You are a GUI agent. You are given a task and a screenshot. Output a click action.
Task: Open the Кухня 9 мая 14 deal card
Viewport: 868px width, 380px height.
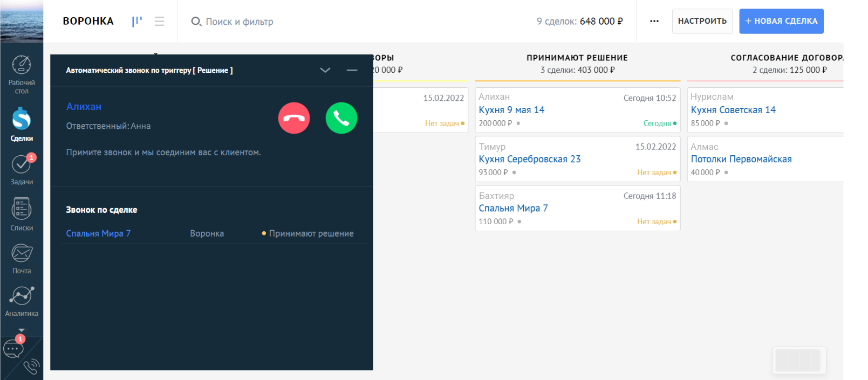coord(511,110)
